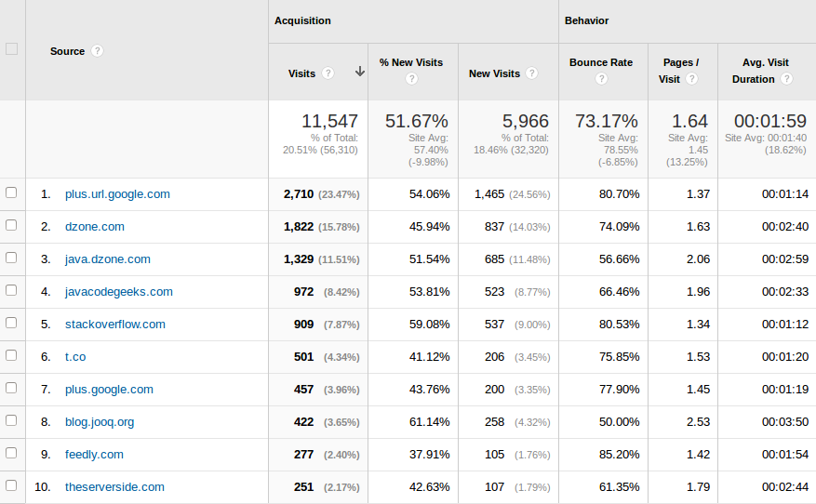The image size is (816, 504).
Task: Open the plus.url.google.com source link
Action: (117, 194)
